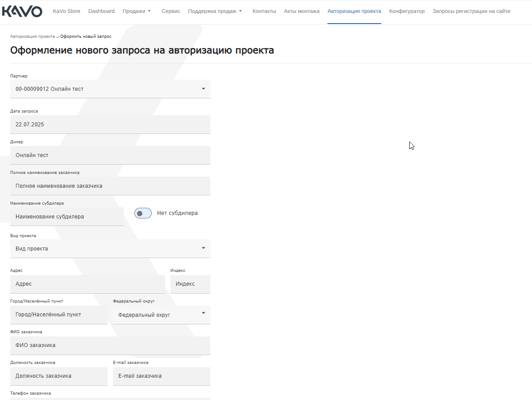Click the page heading Оформление нового запроса
The width and height of the screenshot is (532, 400).
click(142, 50)
